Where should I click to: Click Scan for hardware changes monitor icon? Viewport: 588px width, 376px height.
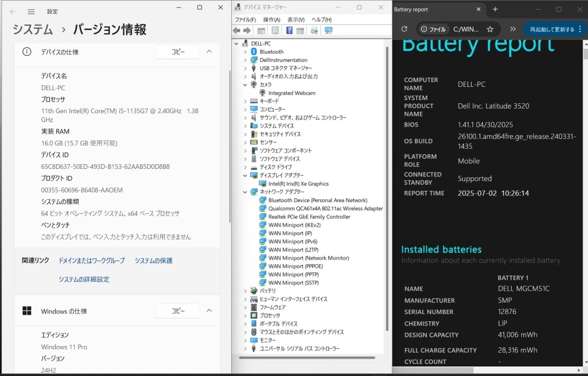point(329,31)
